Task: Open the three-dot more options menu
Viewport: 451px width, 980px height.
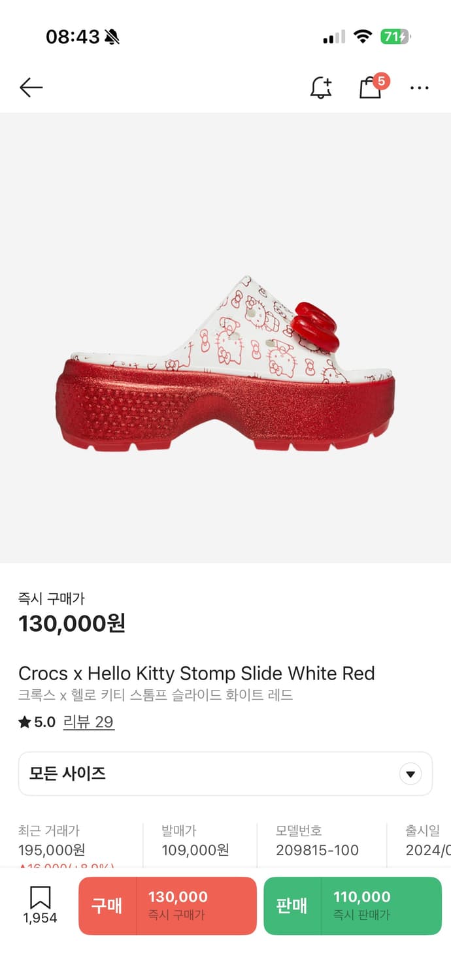Action: click(419, 88)
